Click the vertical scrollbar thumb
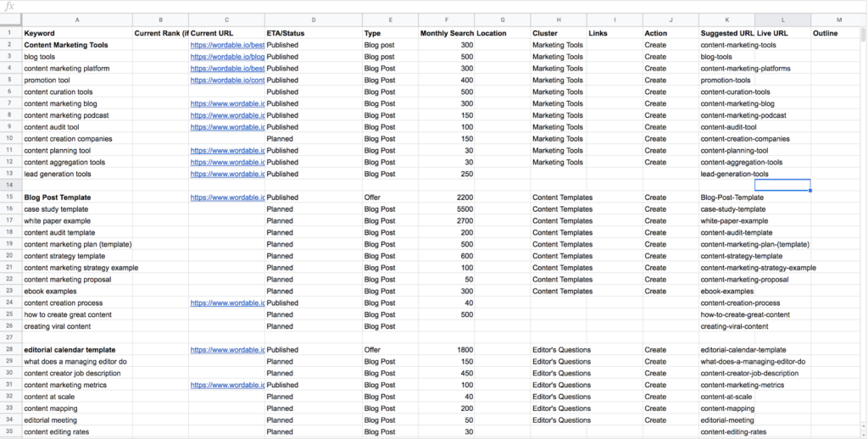868x439 pixels. [x=864, y=35]
